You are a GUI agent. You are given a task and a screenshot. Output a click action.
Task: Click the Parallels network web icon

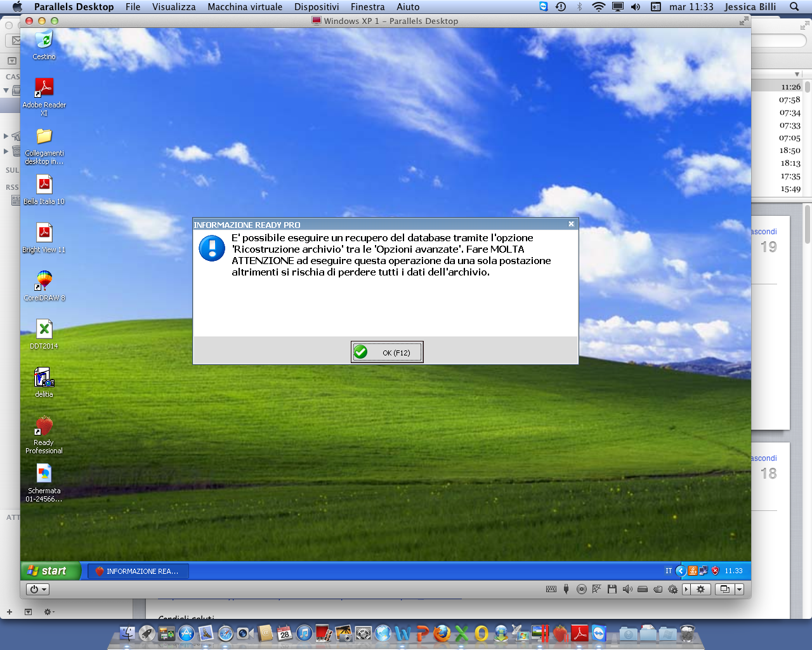coord(597,589)
